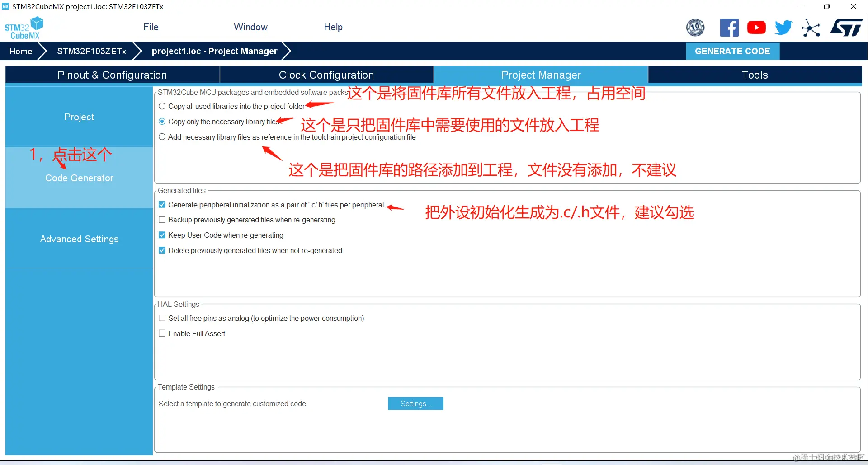The image size is (868, 465).
Task: Select the Project Manager tab
Action: tap(541, 75)
